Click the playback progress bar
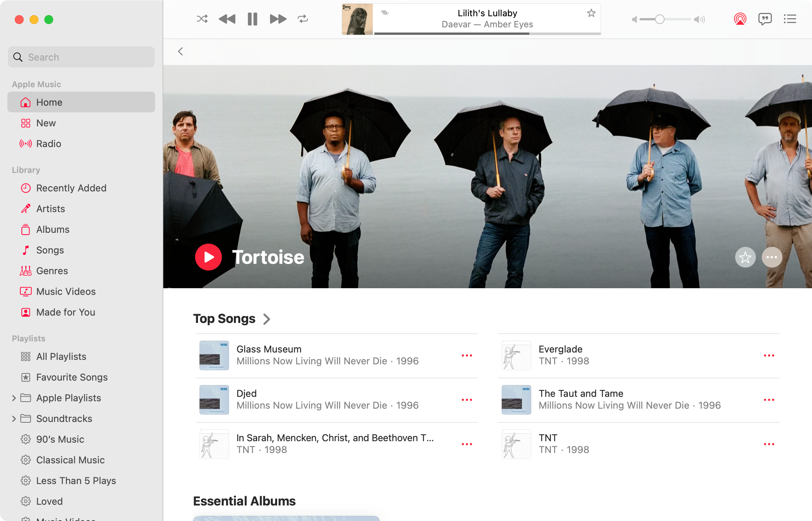The width and height of the screenshot is (812, 521). pyautogui.click(x=488, y=34)
